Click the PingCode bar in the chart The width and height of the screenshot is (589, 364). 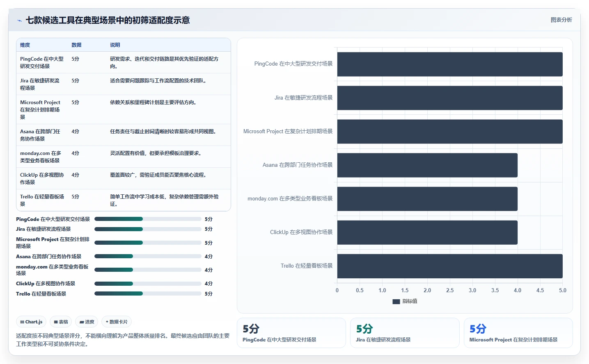pos(450,64)
